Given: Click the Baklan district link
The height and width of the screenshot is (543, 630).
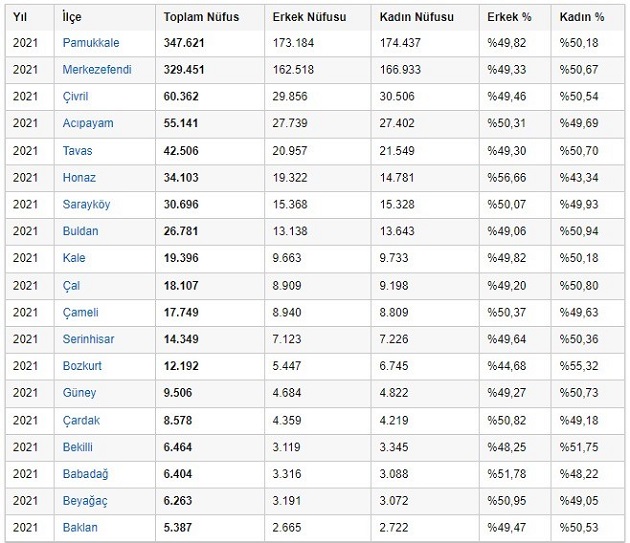Looking at the screenshot, I should tap(80, 528).
